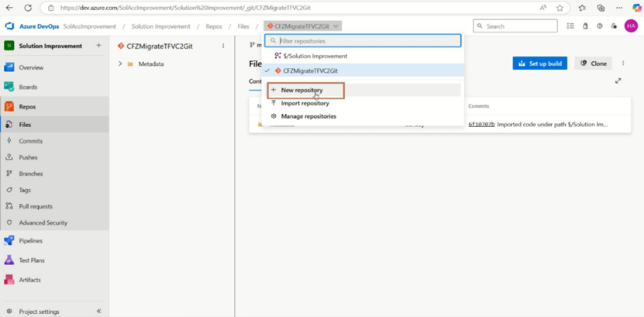Open more options beside CFZMigrateTFVC2Git title
644x317 pixels.
[x=223, y=46]
